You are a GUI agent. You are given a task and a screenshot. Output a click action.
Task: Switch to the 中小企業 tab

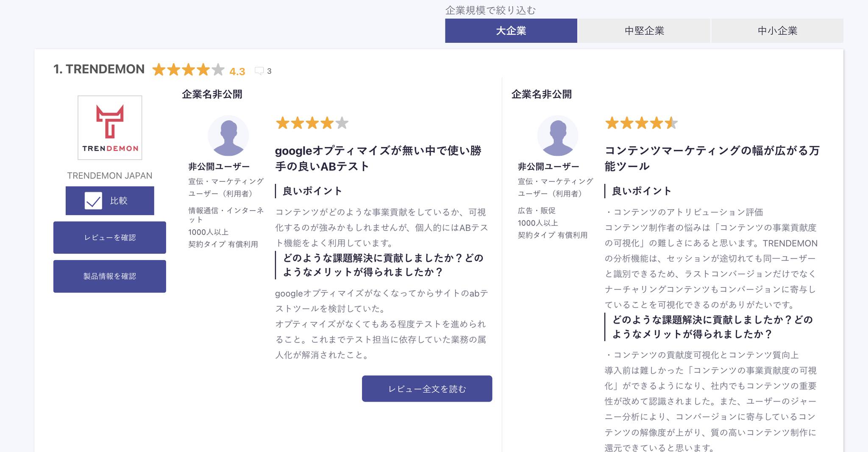777,31
